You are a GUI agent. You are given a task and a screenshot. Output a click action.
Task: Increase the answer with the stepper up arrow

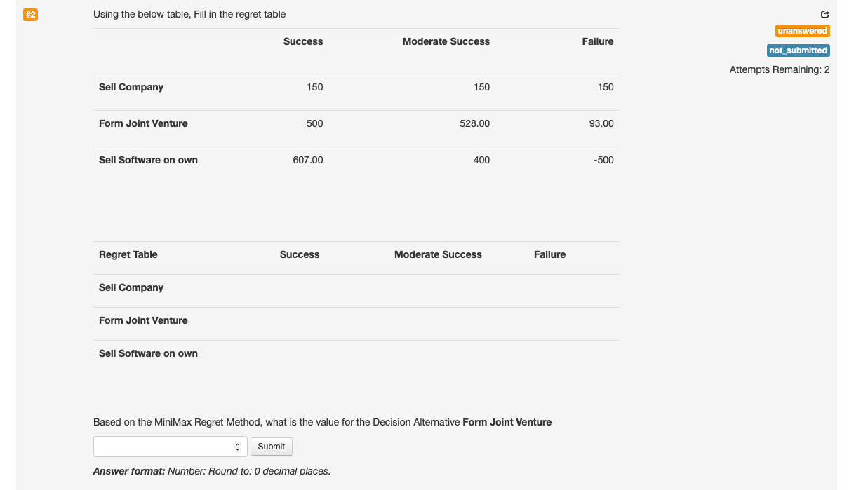(237, 444)
